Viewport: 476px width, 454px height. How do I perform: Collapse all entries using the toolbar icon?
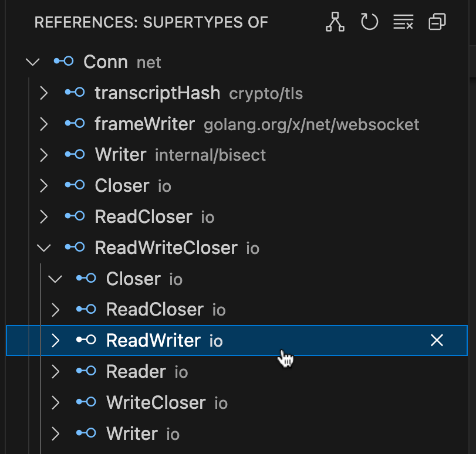437,21
